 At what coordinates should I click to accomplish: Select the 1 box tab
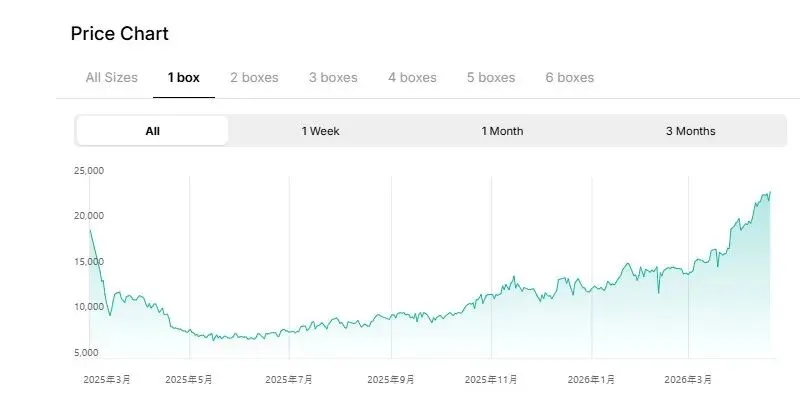[183, 77]
